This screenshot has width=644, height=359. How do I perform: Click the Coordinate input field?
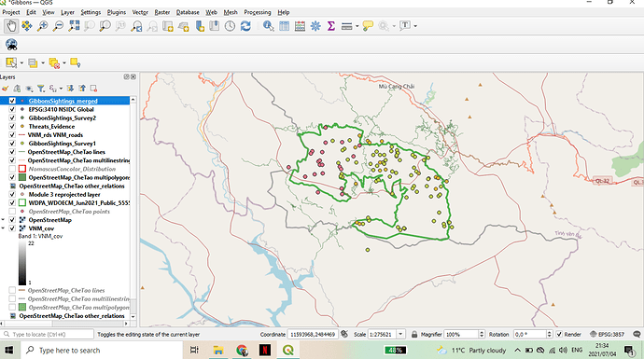[x=313, y=334]
